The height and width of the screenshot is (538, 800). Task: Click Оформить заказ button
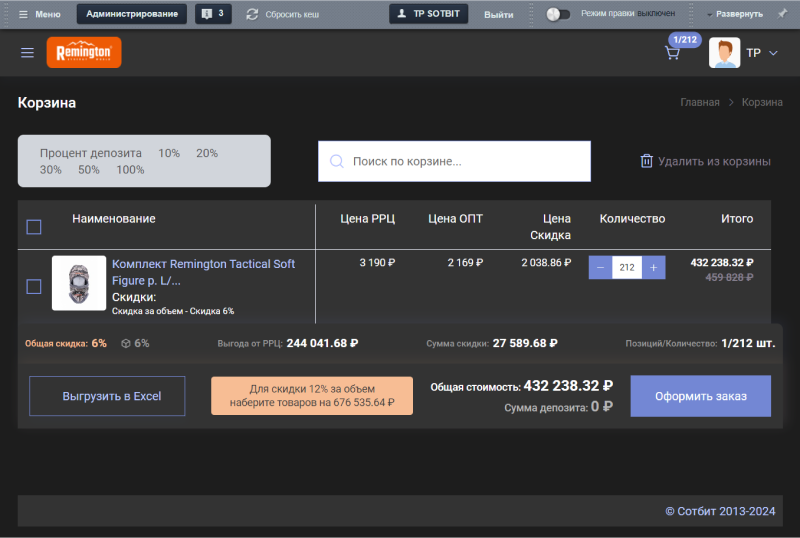[x=701, y=396]
